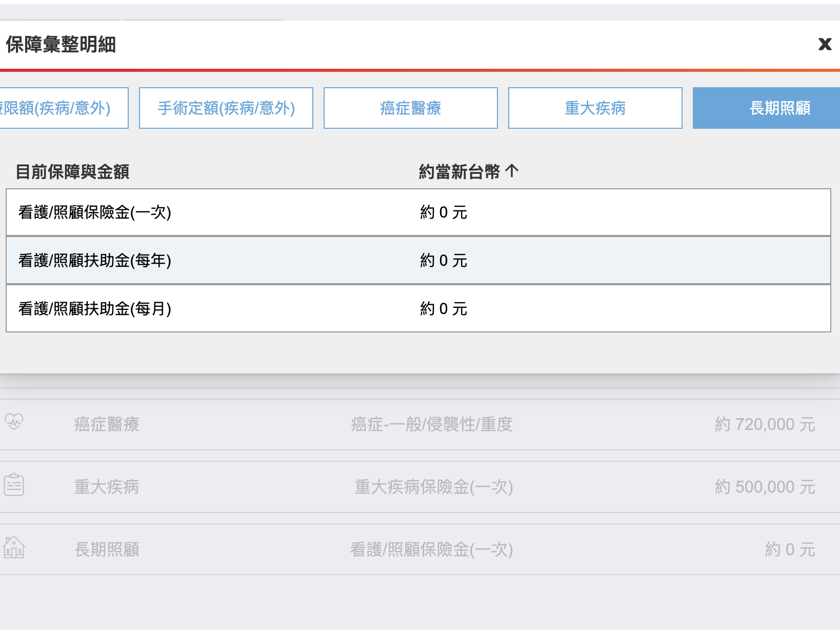This screenshot has width=840, height=630.
Task: Close the 保障彙整明細 dialog
Action: point(825,44)
